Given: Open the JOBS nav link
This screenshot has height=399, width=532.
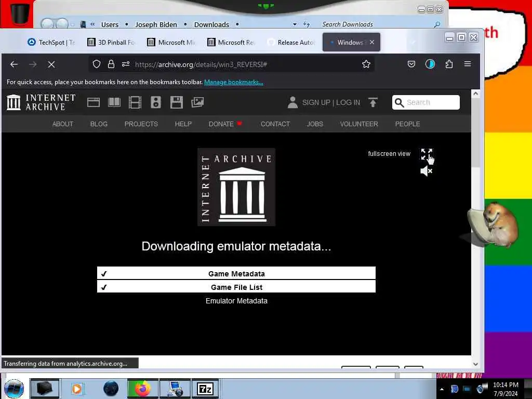Looking at the screenshot, I should click(315, 124).
